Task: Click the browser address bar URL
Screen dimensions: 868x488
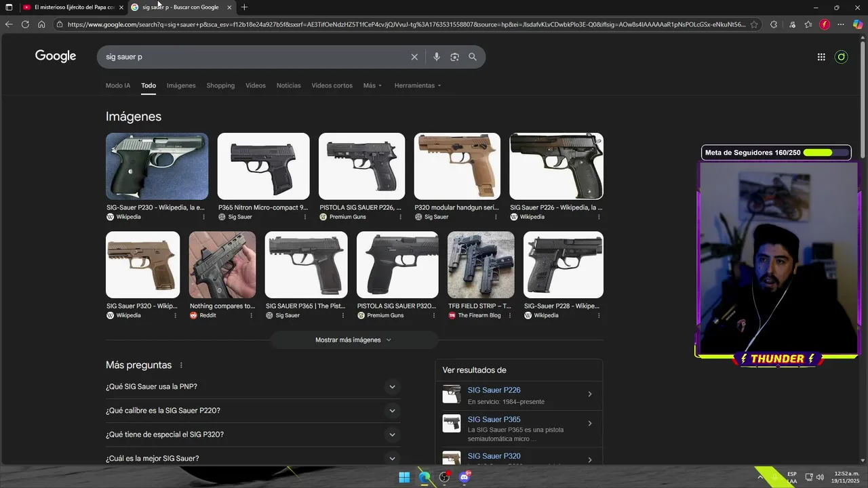Action: pyautogui.click(x=406, y=24)
